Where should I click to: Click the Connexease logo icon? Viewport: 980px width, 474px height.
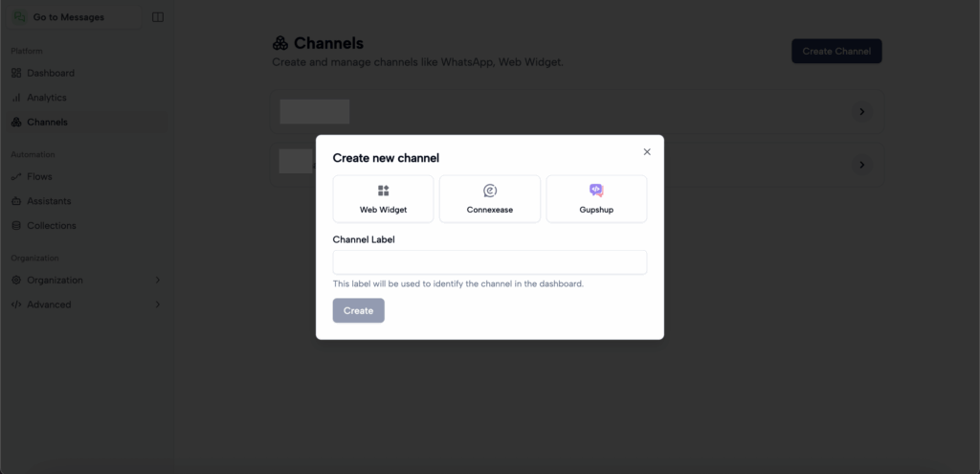(x=490, y=191)
